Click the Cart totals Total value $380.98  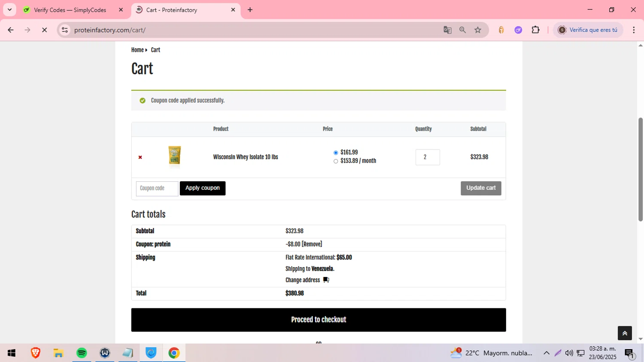point(295,293)
